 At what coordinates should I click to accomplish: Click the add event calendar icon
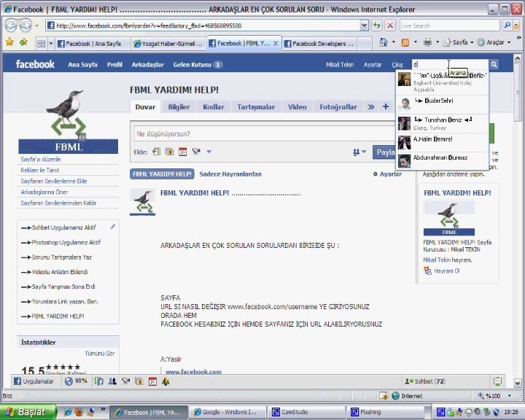[x=182, y=152]
